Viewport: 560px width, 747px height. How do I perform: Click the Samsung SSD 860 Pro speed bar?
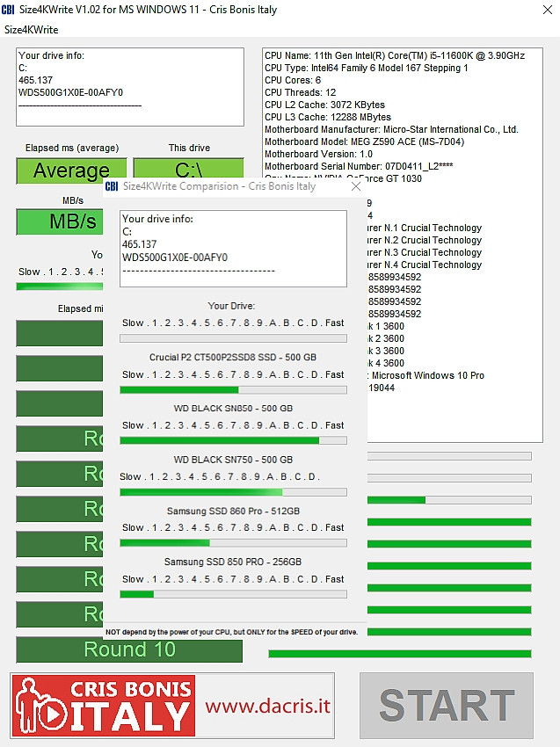pyautogui.click(x=233, y=543)
